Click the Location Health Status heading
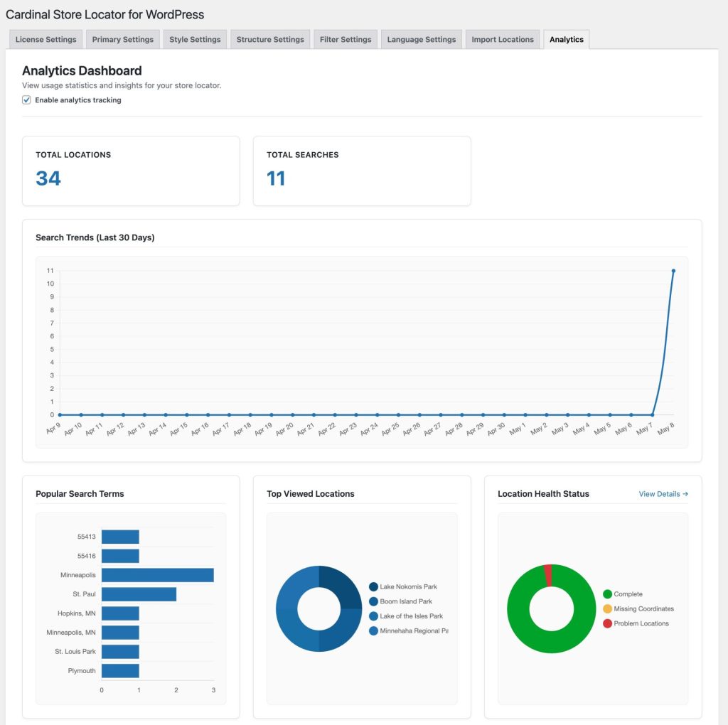The width and height of the screenshot is (728, 725). click(x=543, y=494)
